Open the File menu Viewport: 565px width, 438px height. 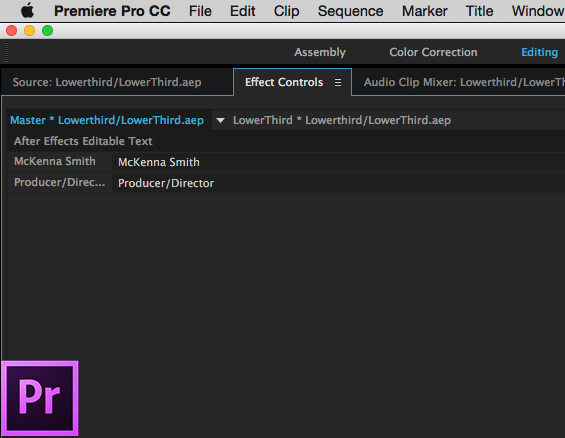click(x=200, y=11)
